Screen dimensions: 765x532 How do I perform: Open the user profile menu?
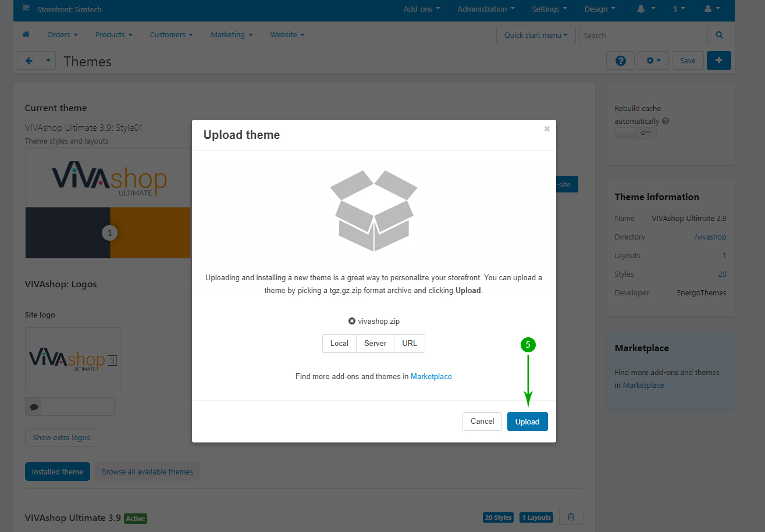712,9
